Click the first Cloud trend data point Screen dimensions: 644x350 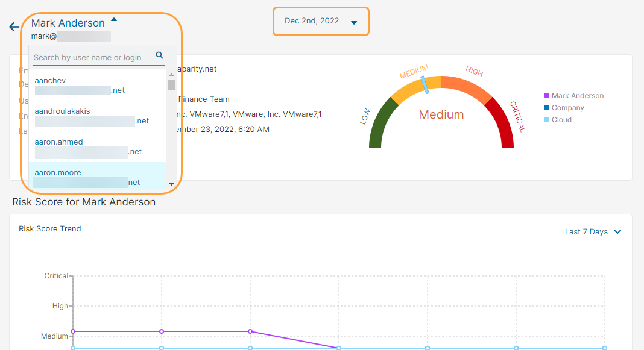73,348
